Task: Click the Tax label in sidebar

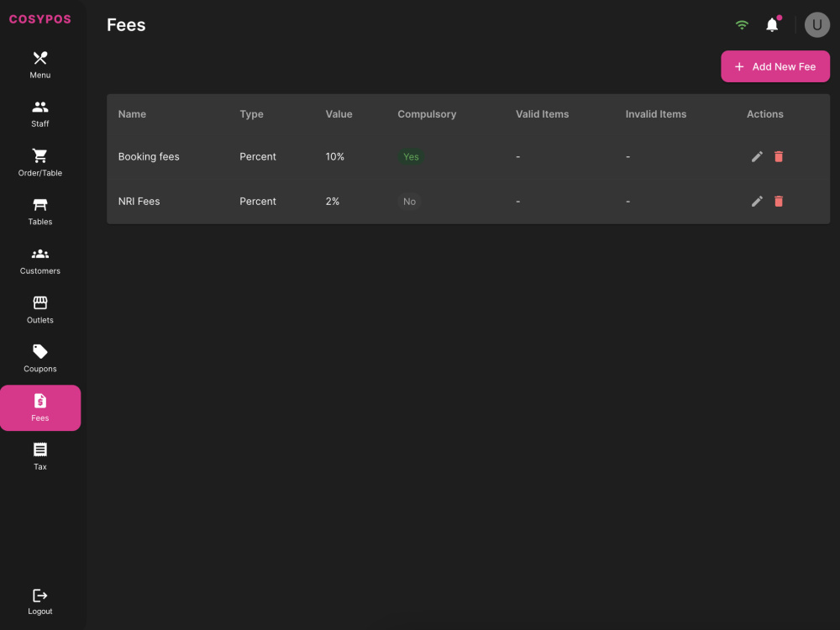Action: (x=40, y=466)
